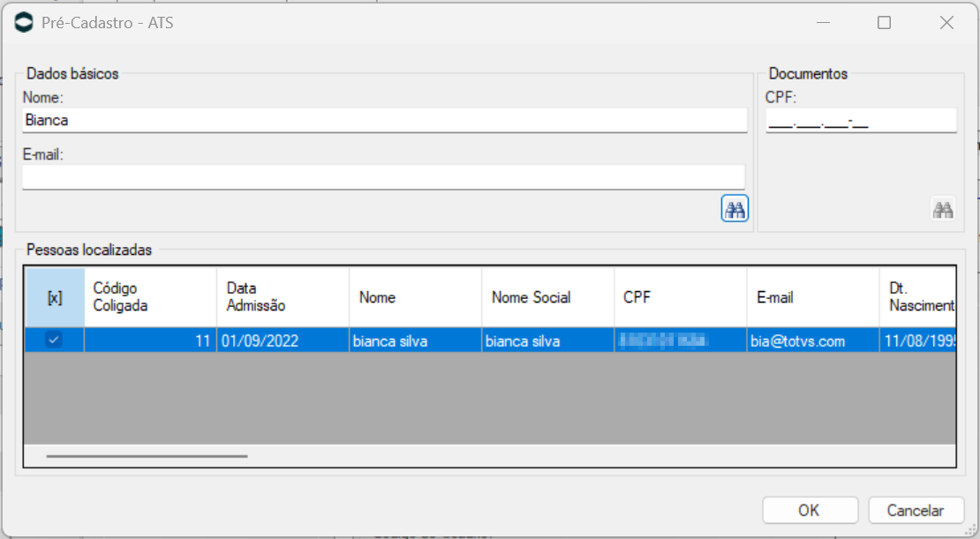Viewport: 980px width, 539px height.
Task: Toggle the [x] select-all column header
Action: 55,297
